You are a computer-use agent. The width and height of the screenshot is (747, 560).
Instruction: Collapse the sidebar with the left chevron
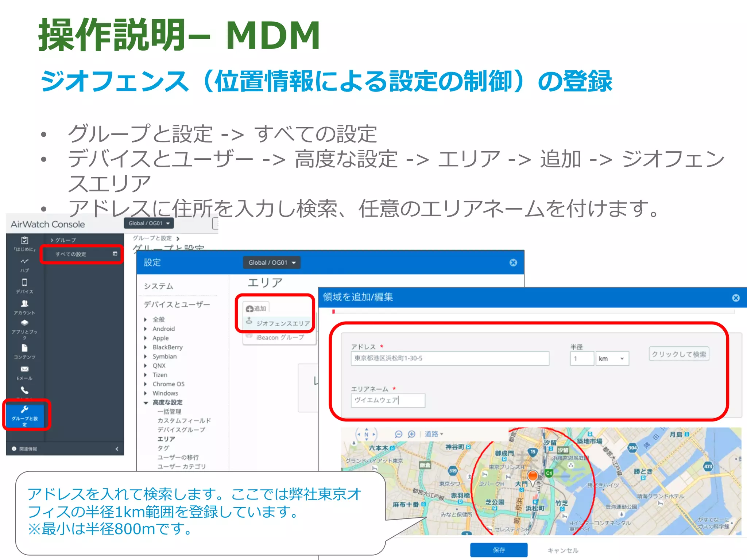pos(117,449)
